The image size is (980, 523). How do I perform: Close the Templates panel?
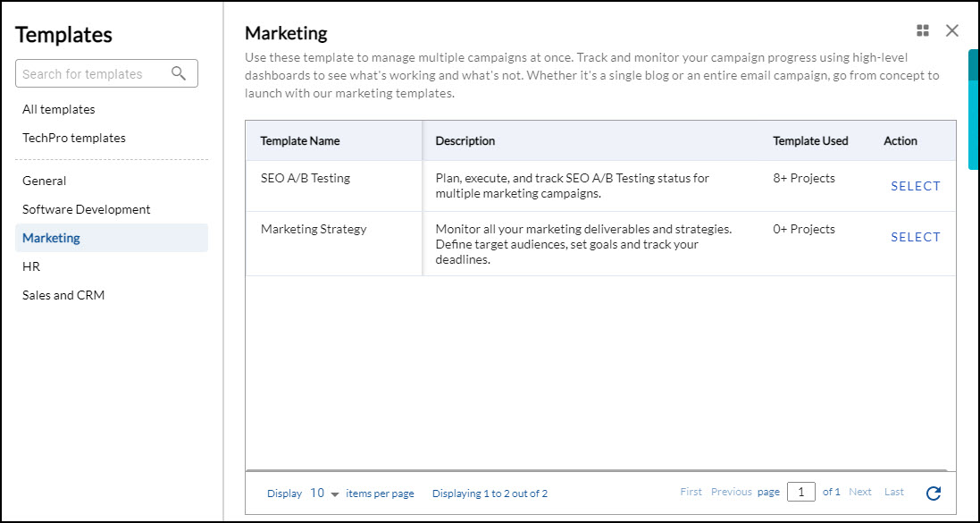(951, 30)
